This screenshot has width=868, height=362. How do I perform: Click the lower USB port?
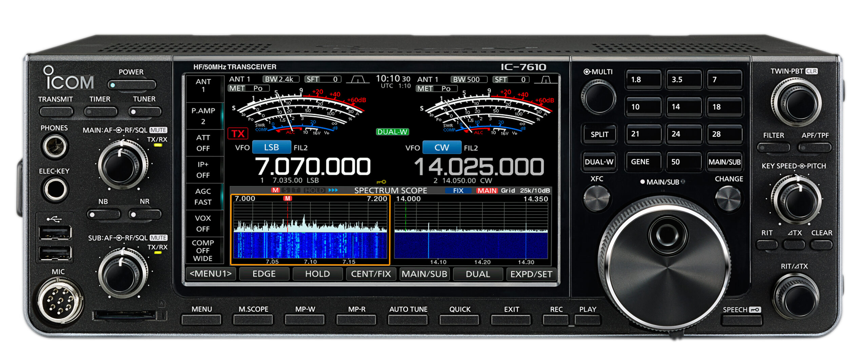[x=55, y=253]
